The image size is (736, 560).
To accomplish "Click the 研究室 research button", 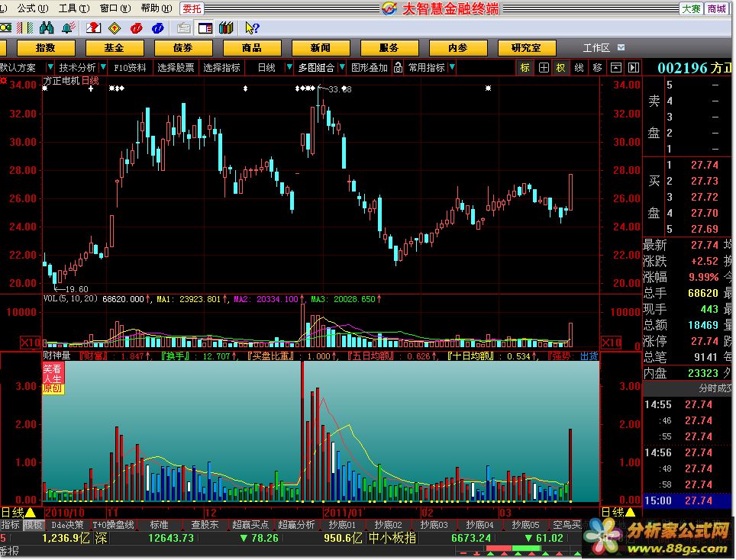I will (x=526, y=47).
